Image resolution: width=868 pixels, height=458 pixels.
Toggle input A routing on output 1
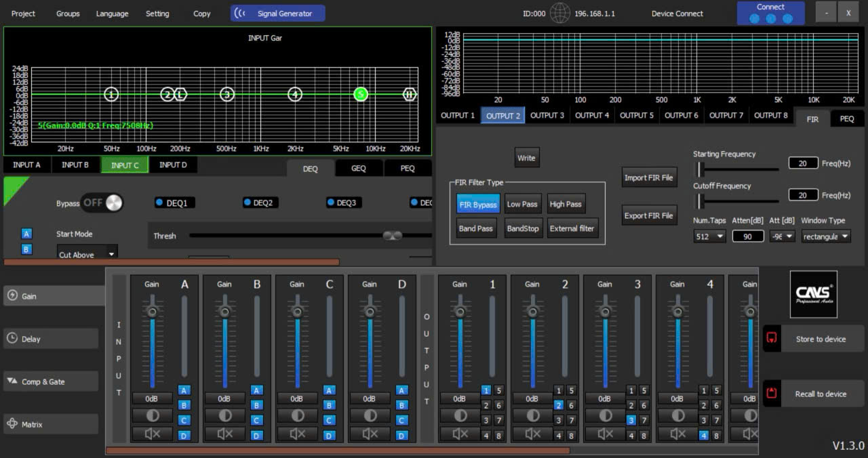(x=486, y=390)
